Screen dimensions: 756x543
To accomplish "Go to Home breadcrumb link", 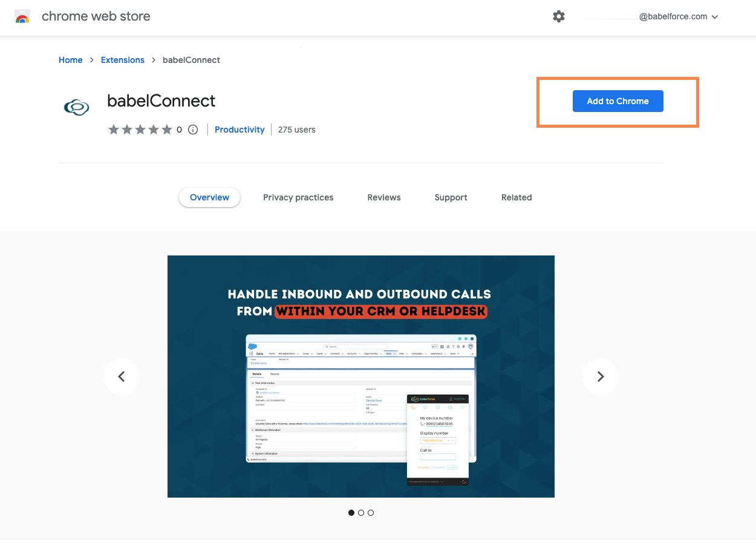I will tap(70, 60).
